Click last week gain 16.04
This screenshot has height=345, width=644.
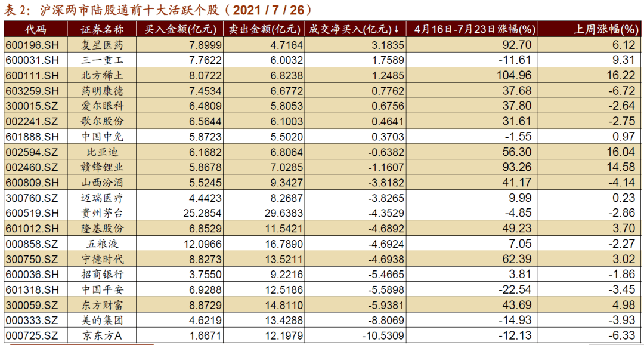(621, 152)
